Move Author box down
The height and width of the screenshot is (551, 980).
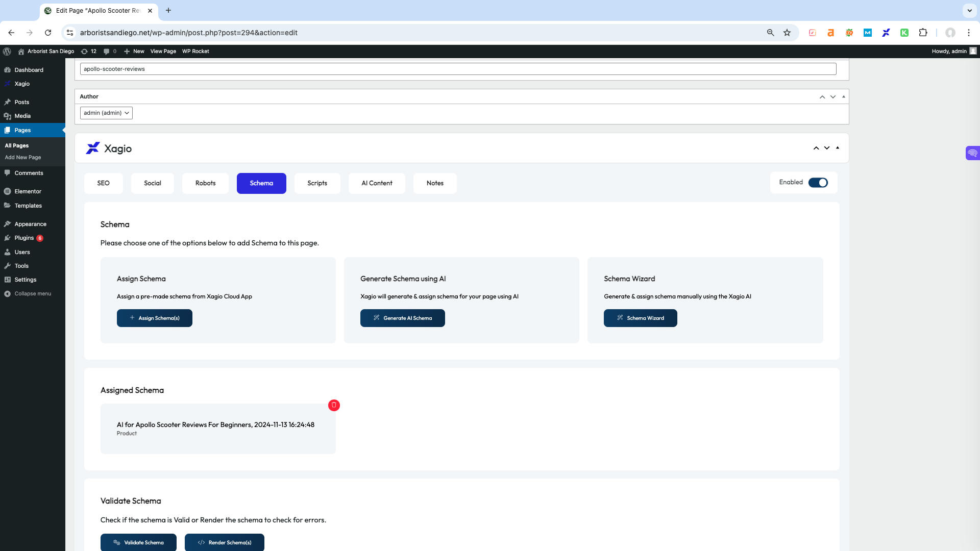tap(833, 96)
